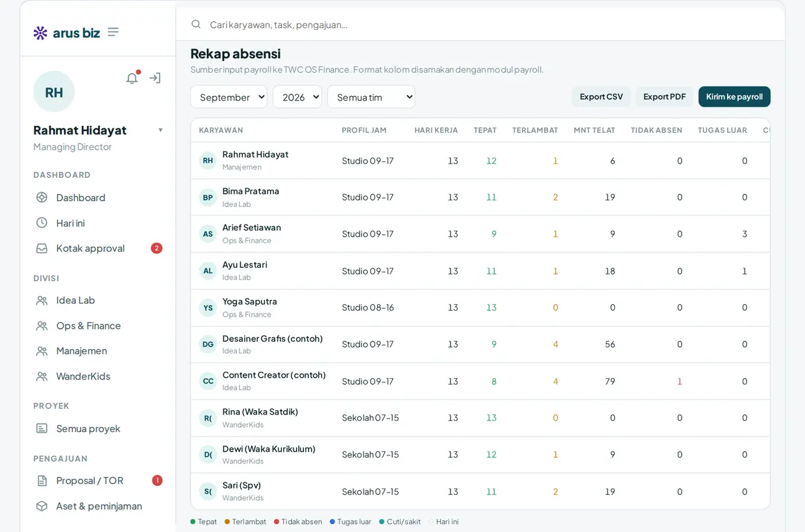The height and width of the screenshot is (532, 805).
Task: Click the name Dewi (Waka Kurikulum)
Action: [269, 449]
